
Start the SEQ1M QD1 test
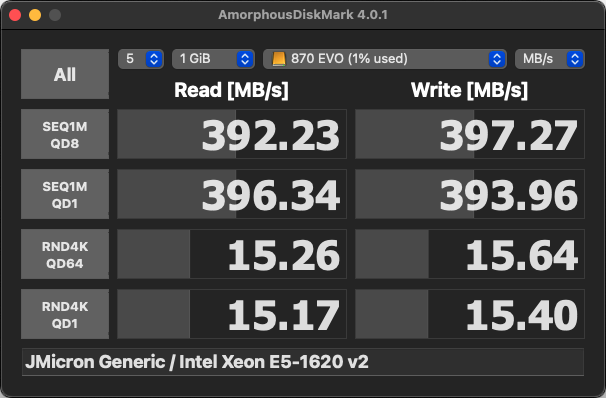coord(65,194)
